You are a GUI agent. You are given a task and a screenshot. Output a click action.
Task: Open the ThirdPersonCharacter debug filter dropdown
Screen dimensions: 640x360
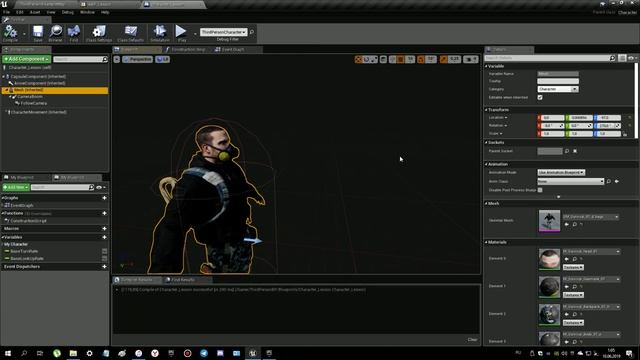click(x=224, y=32)
